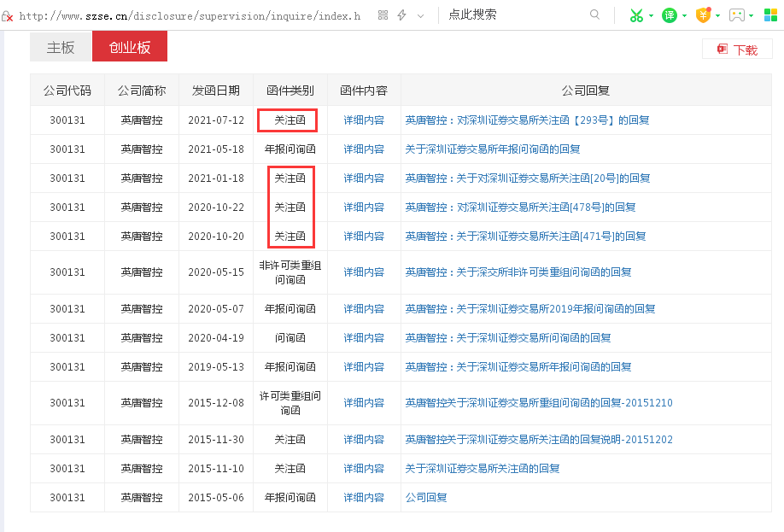Image resolution: width=784 pixels, height=532 pixels.
Task: Open reply to 关注函[478号]
Action: point(520,207)
